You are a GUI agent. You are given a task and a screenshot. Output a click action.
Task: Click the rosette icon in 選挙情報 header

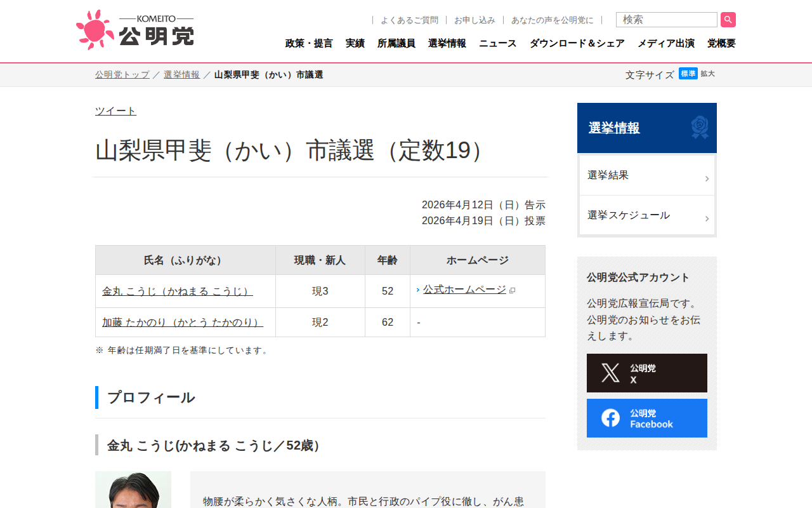point(700,128)
